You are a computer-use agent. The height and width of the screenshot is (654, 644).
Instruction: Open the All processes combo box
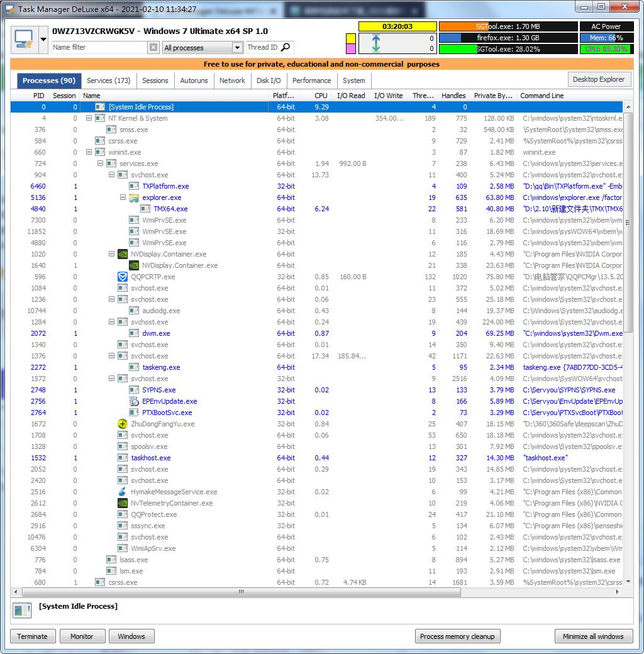[203, 48]
